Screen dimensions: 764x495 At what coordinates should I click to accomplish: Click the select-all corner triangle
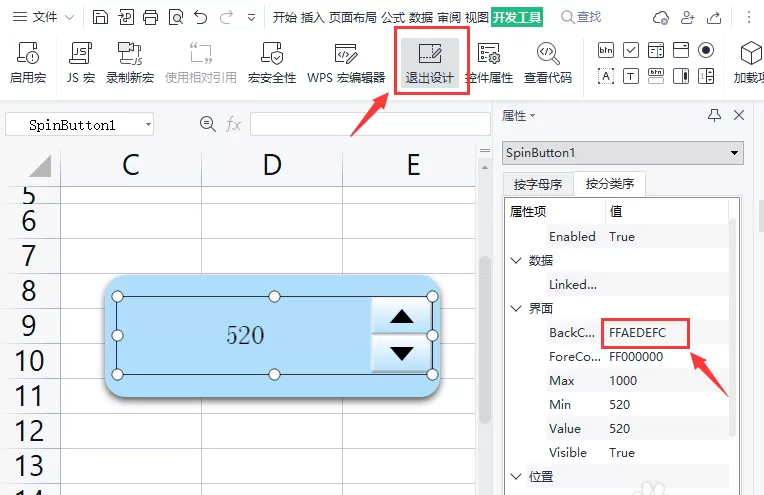[x=40, y=166]
